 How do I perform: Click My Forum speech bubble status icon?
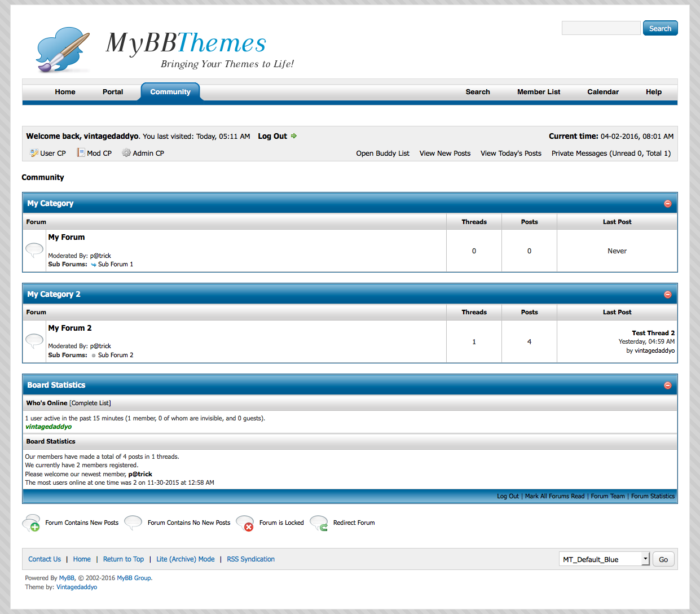(x=34, y=249)
